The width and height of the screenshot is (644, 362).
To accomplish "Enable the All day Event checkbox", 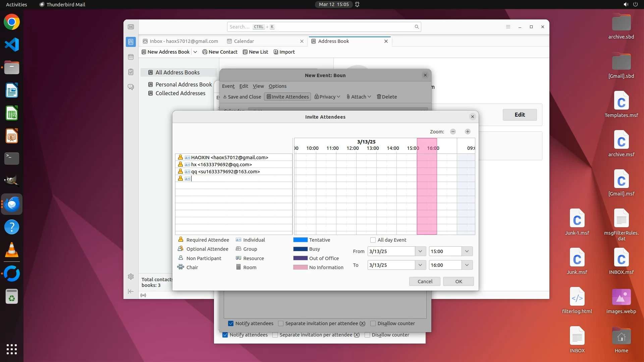I will [x=373, y=240].
